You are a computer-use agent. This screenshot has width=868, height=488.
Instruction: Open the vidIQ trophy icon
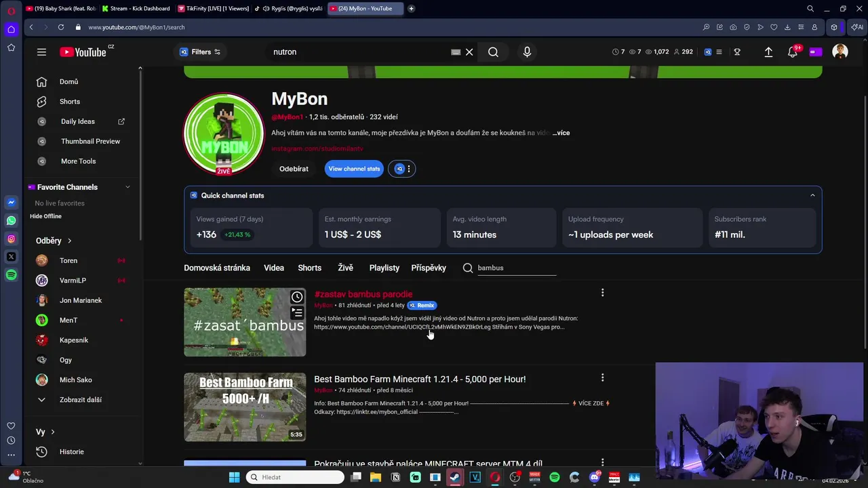pos(737,52)
